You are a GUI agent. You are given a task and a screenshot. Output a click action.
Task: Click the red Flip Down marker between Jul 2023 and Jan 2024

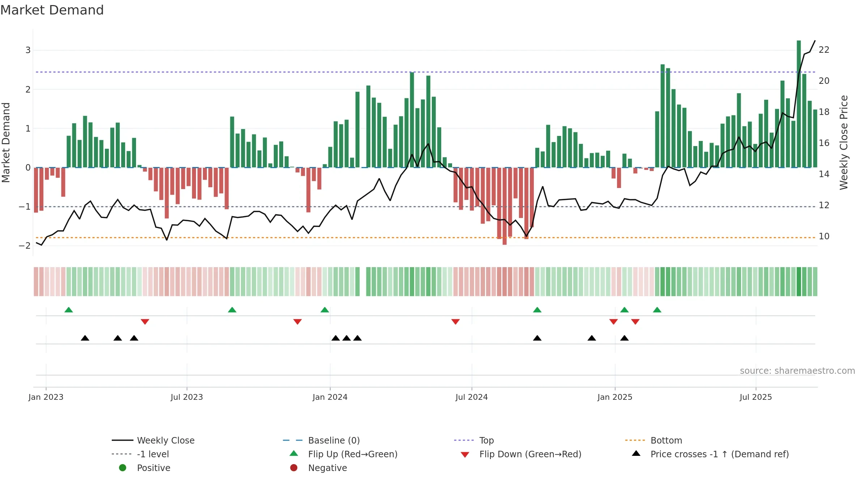[298, 322]
